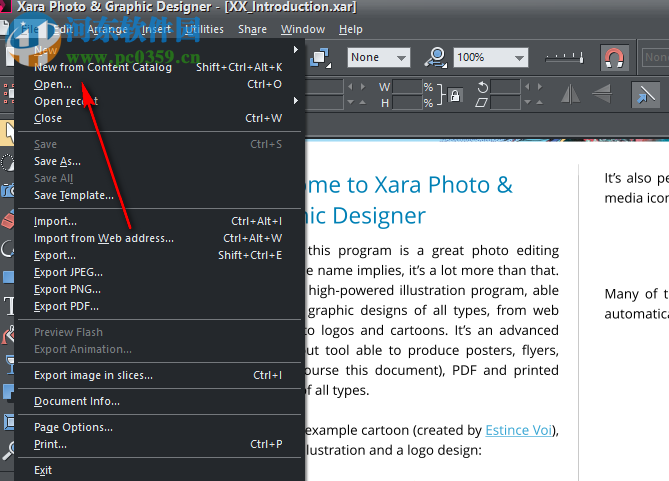Open the 100% zoom dropdown
The image size is (669, 481).
click(491, 57)
